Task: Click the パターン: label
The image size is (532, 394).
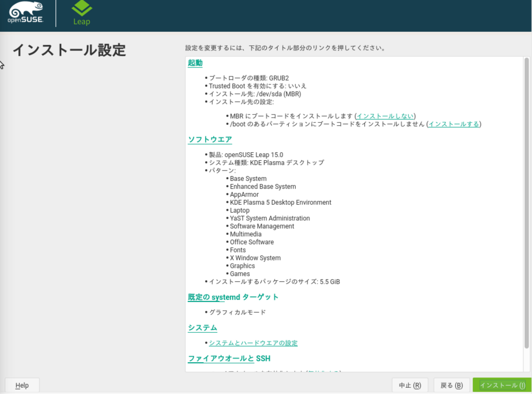Action: (222, 170)
